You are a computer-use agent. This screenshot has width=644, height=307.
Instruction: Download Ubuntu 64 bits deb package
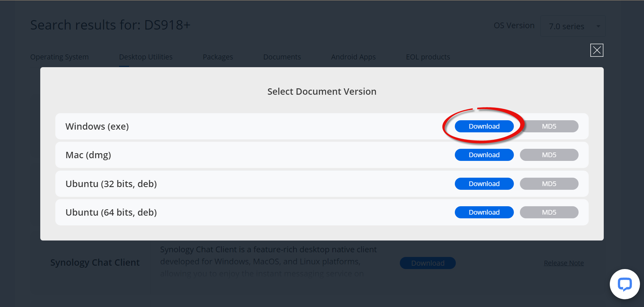click(484, 212)
